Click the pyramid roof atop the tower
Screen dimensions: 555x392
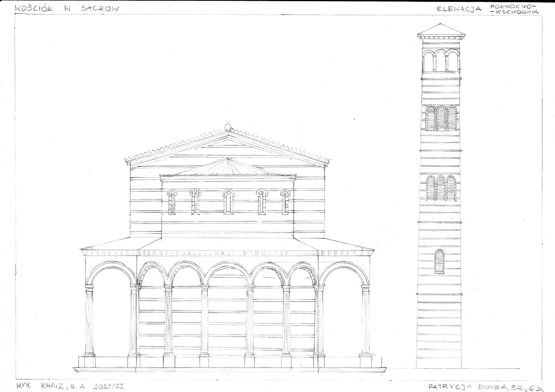[440, 30]
